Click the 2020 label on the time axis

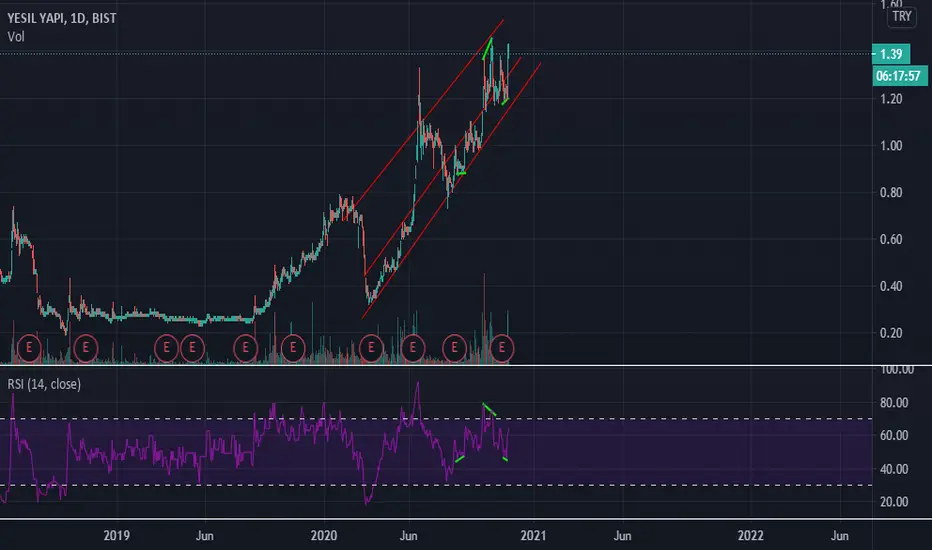[x=324, y=536]
